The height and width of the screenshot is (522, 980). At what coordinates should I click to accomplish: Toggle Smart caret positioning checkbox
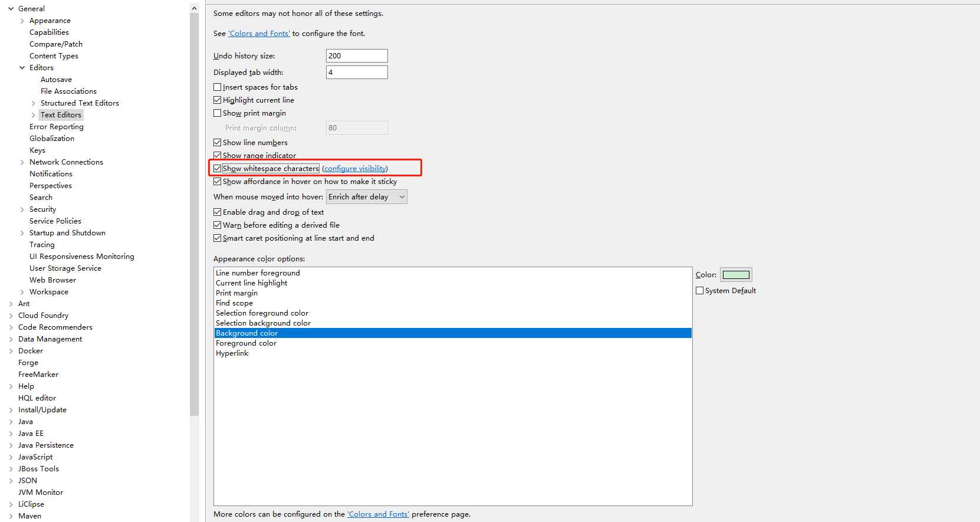coord(217,238)
